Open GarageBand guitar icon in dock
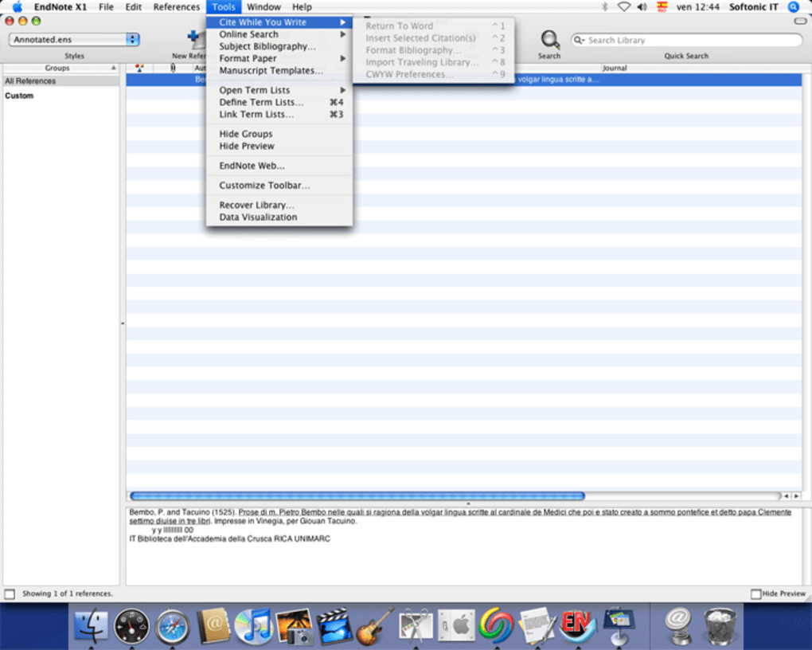Viewport: 812px width, 650px height. [x=375, y=626]
